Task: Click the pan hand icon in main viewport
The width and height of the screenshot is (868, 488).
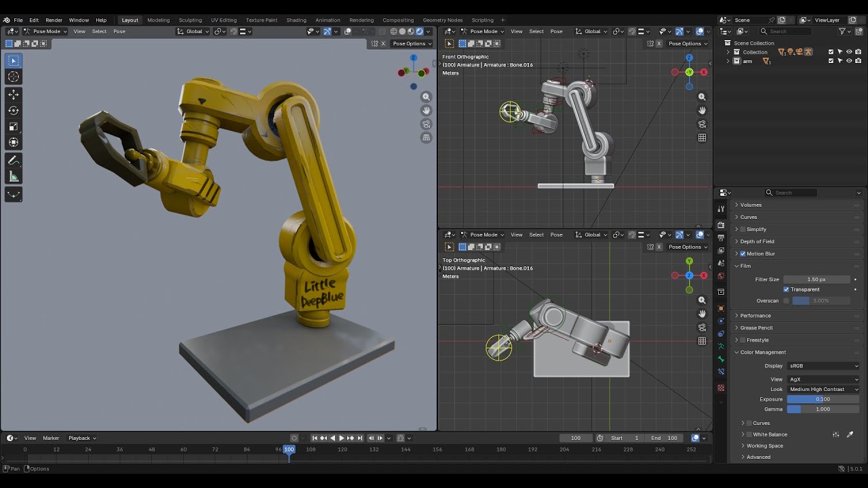Action: pos(426,110)
